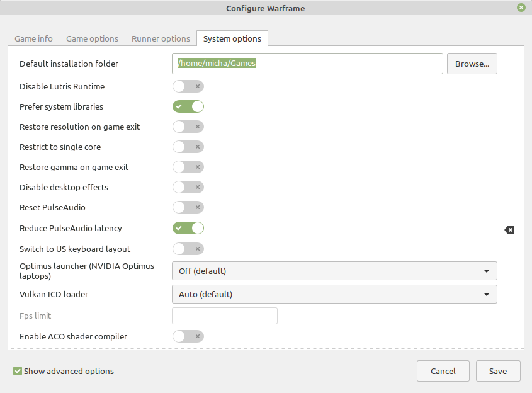Uncheck Show advanced options checkbox
The width and height of the screenshot is (532, 393).
(x=18, y=371)
